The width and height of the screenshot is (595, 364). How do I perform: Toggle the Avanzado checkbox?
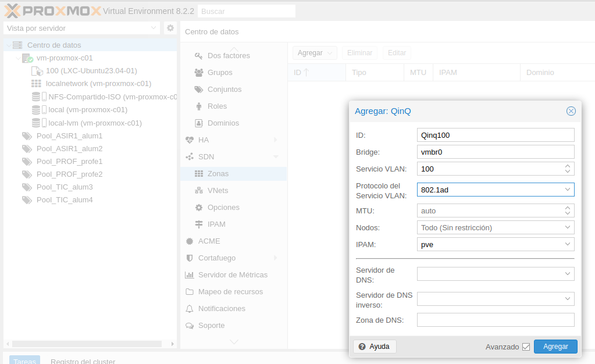tap(526, 347)
